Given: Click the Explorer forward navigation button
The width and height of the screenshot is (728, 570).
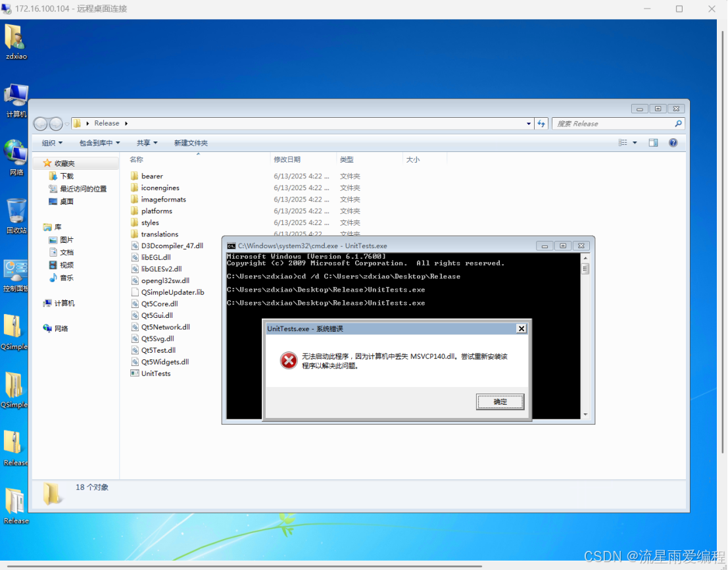Looking at the screenshot, I should pos(56,124).
